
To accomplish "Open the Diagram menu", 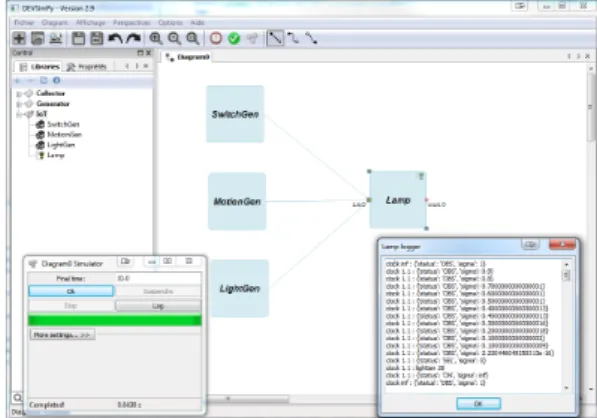I will point(55,22).
